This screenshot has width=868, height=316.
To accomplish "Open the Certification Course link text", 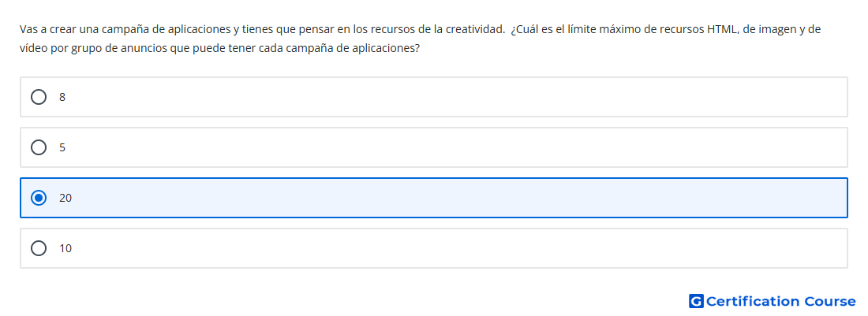I will [780, 301].
